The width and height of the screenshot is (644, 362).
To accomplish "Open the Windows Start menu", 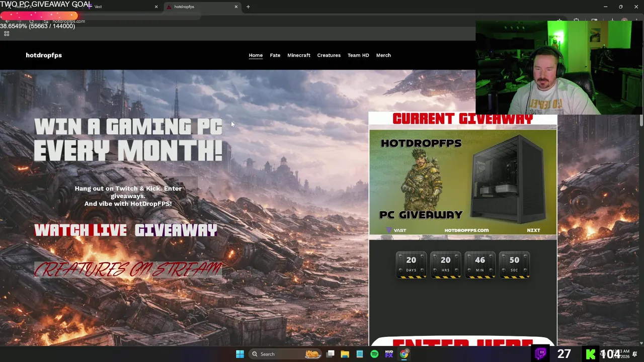I will click(240, 354).
